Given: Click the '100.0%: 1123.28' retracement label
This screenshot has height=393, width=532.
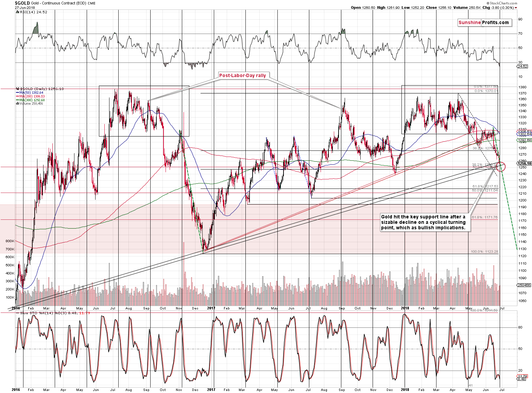Looking at the screenshot, I should (484, 251).
